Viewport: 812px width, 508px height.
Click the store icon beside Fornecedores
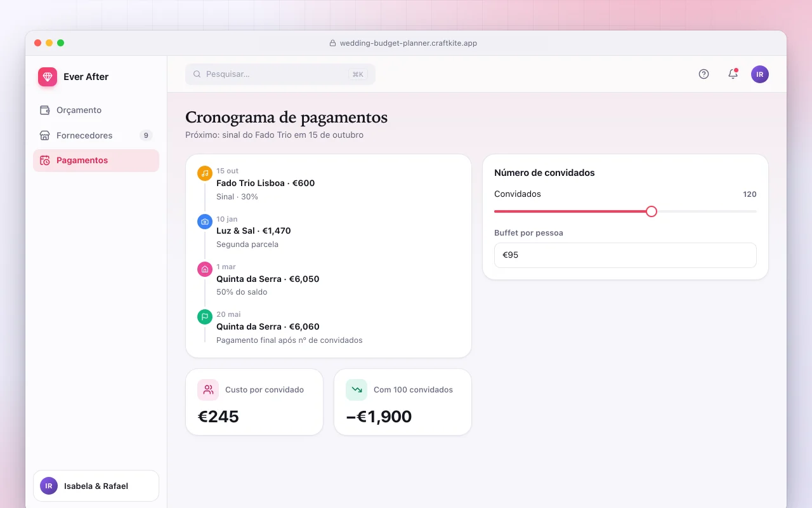pyautogui.click(x=44, y=135)
